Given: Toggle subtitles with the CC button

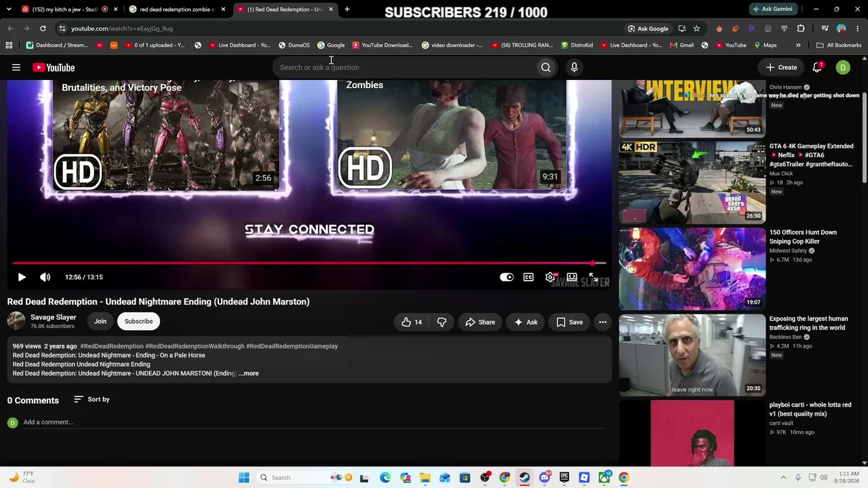Looking at the screenshot, I should (528, 277).
